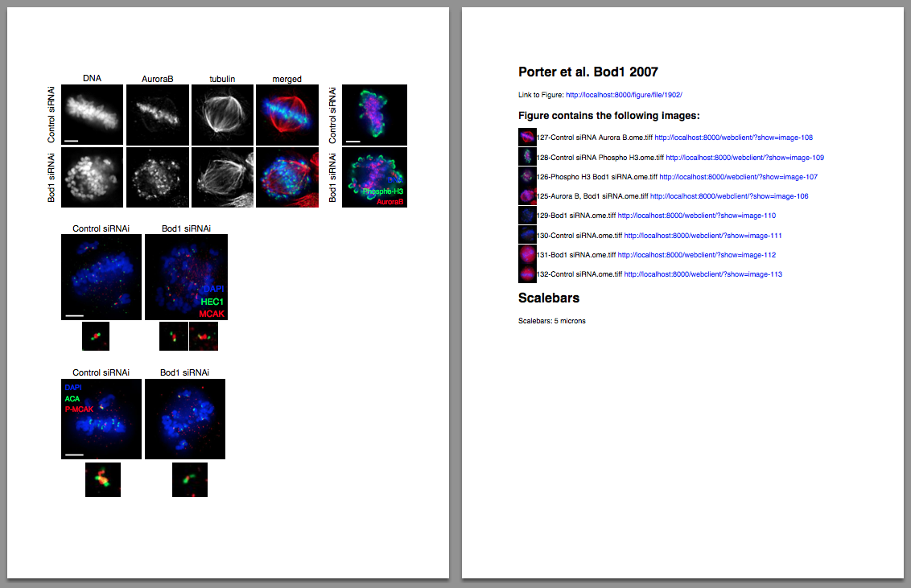Click the 'Porter et al. Bod1 2007' heading
This screenshot has width=911, height=588.
coord(588,72)
